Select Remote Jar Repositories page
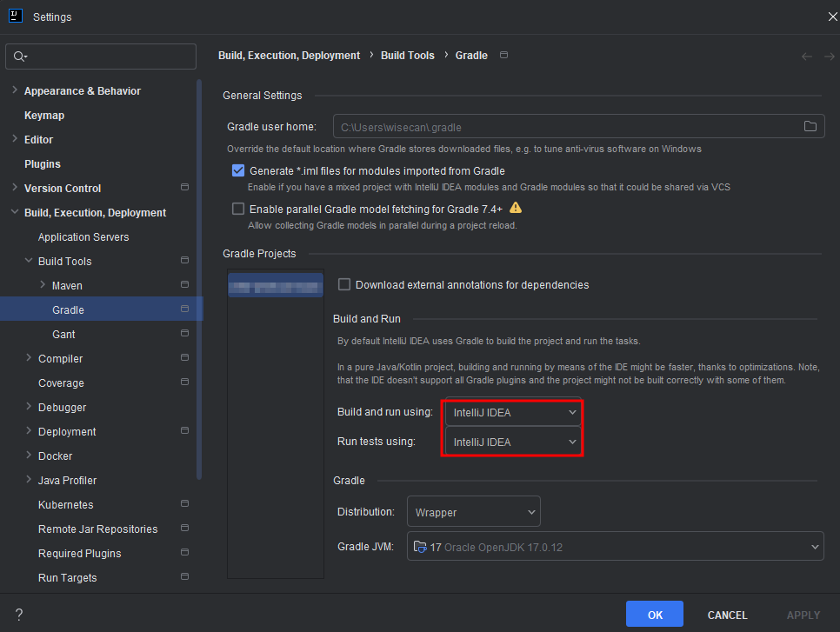 pyautogui.click(x=98, y=529)
